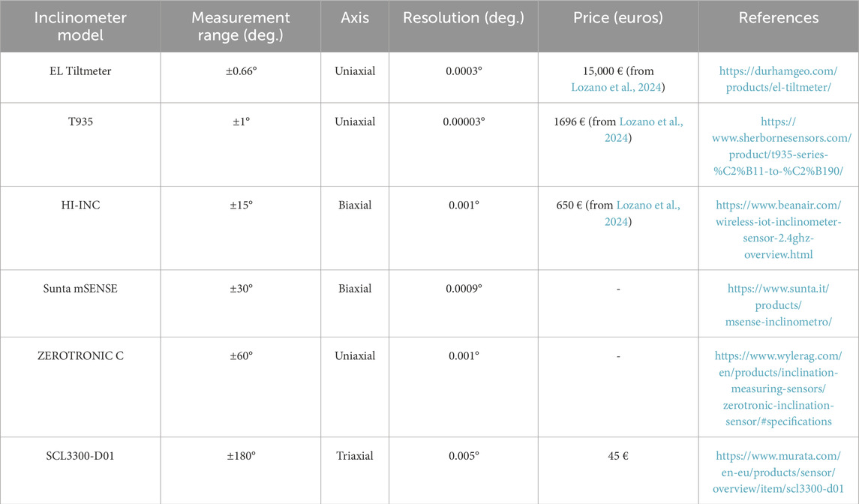Click the Axis column header
859x504 pixels.
click(354, 18)
